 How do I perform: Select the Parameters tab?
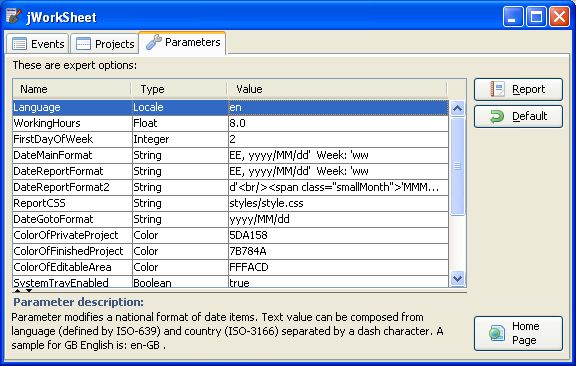[183, 42]
